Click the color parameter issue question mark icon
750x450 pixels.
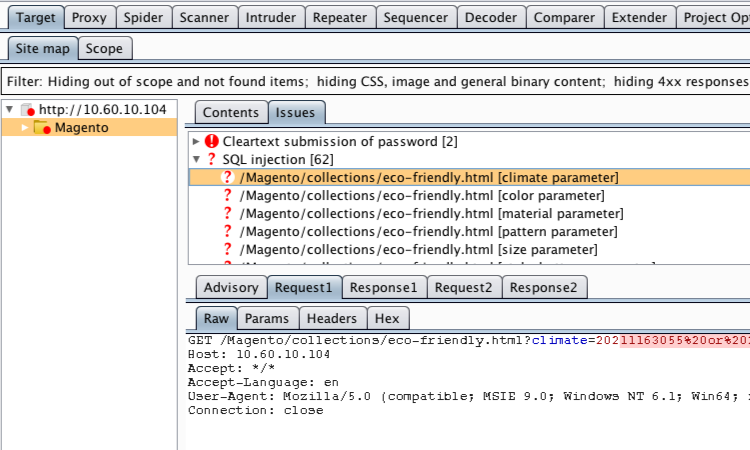point(228,195)
